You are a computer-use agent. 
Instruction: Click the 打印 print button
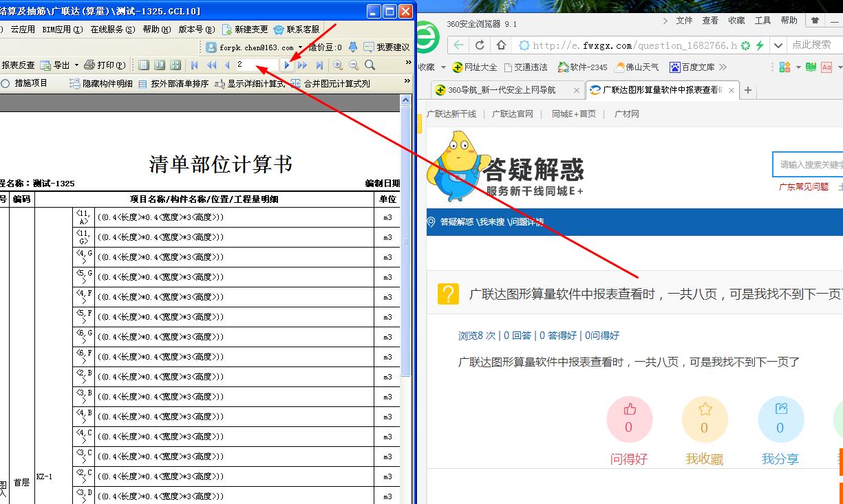point(105,65)
